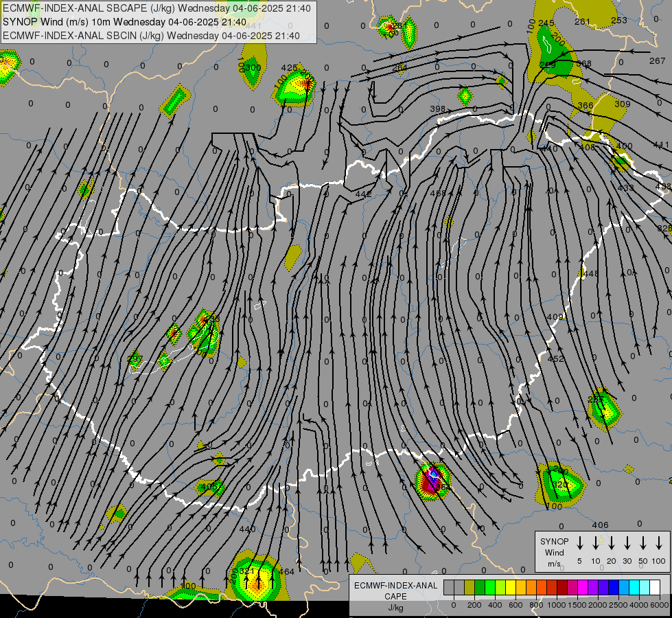672x618 pixels.
Task: Click the 411 value on the map
Action: pos(661,145)
